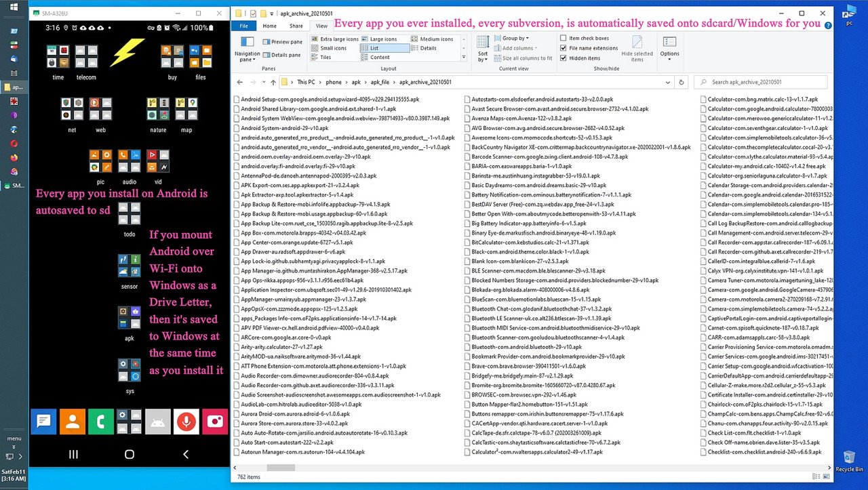Go back in Explorer navigation history
Screen dimensions: 868x490
[239, 82]
